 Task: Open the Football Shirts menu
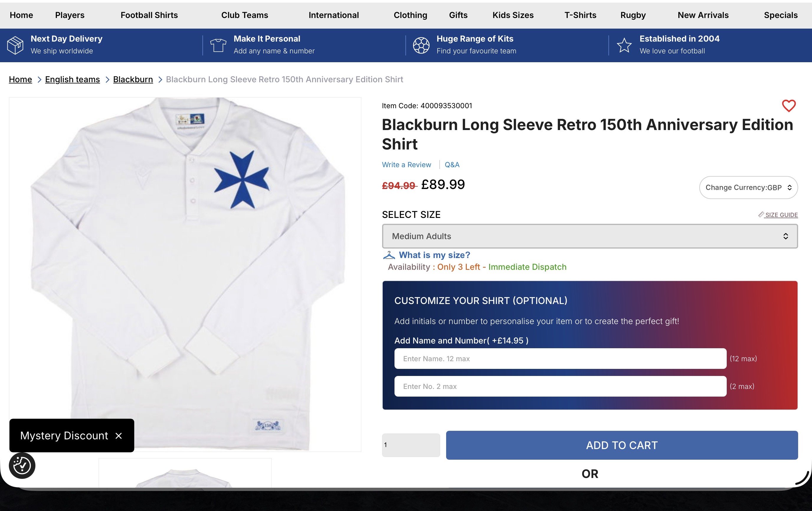pyautogui.click(x=149, y=15)
